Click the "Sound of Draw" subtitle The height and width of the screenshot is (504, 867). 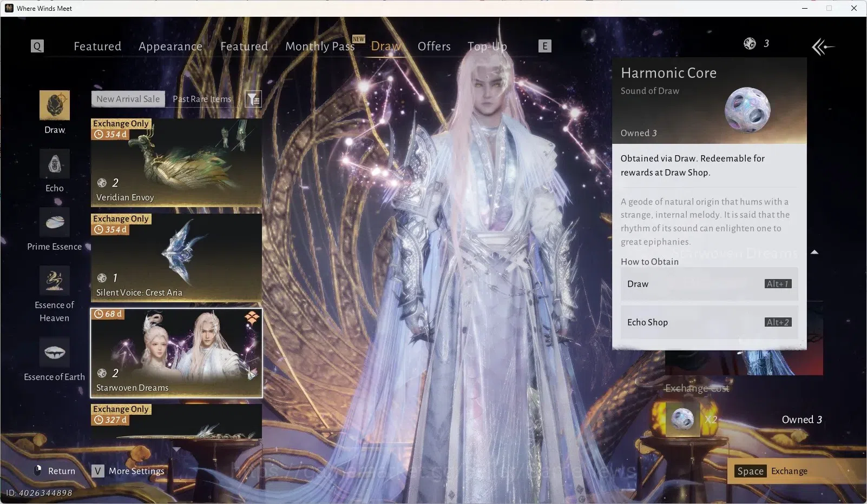[649, 91]
